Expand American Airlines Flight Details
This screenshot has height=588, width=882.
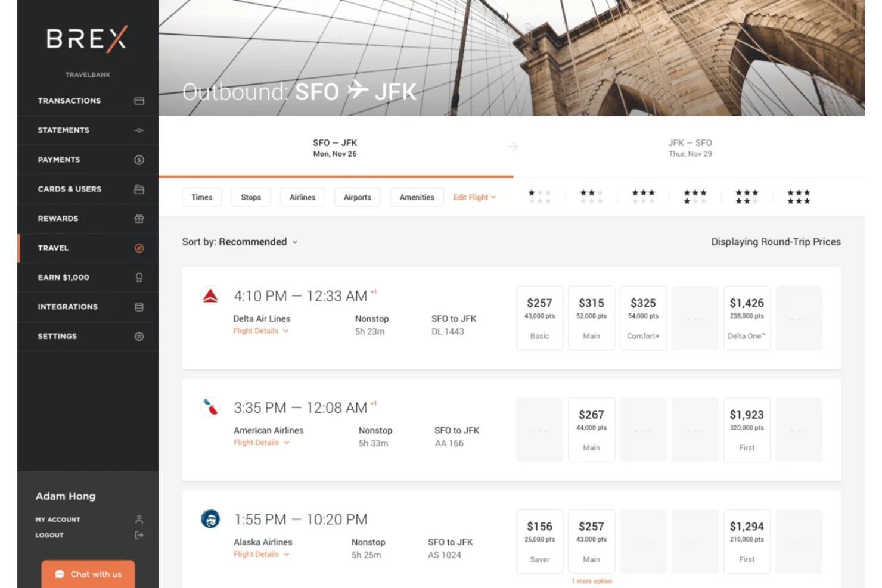coord(262,443)
